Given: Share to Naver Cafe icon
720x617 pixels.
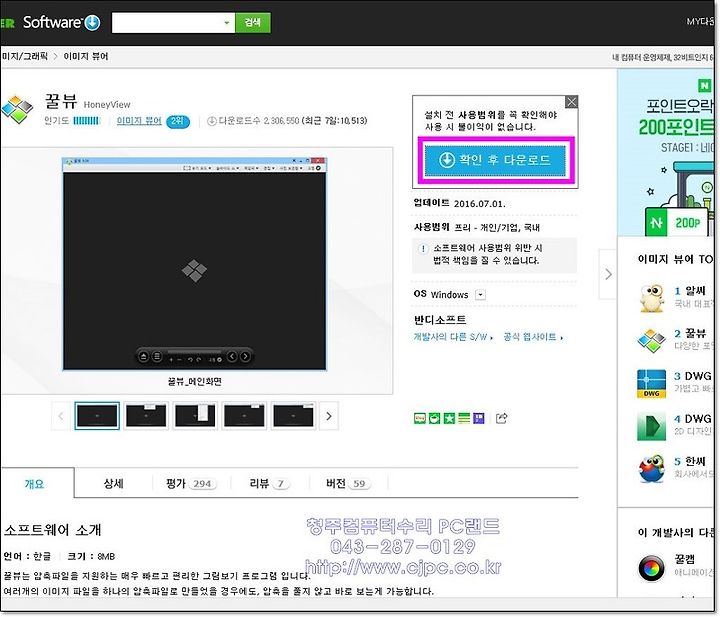Looking at the screenshot, I should 434,418.
